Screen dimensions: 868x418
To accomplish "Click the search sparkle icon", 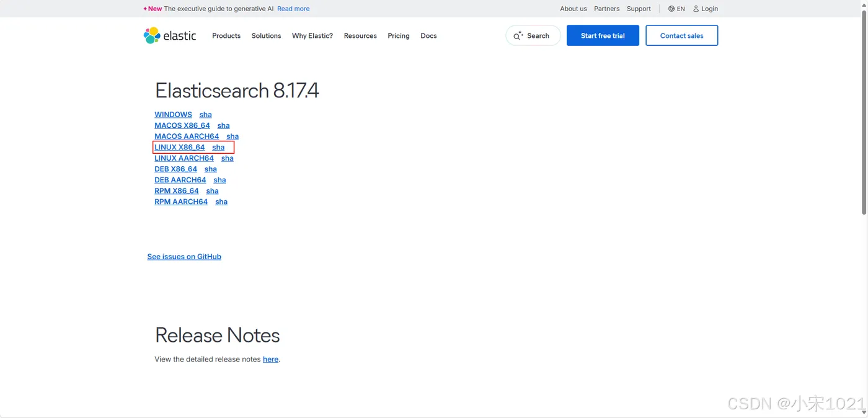I will click(518, 36).
